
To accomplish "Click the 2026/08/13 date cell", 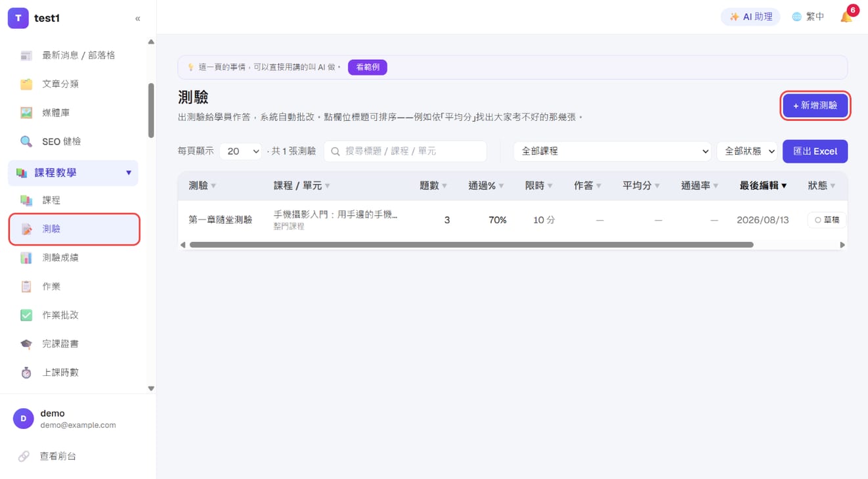I will click(x=762, y=220).
